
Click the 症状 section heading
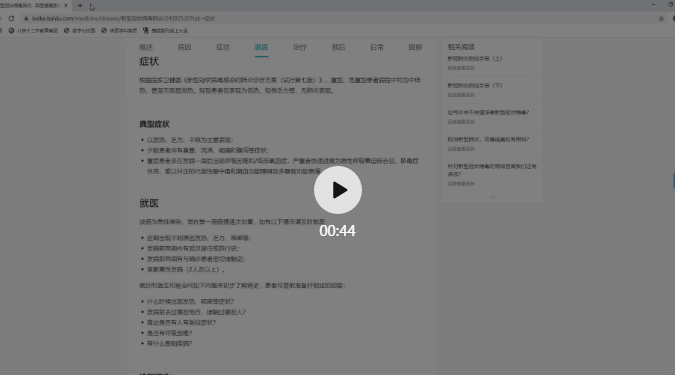[149, 62]
